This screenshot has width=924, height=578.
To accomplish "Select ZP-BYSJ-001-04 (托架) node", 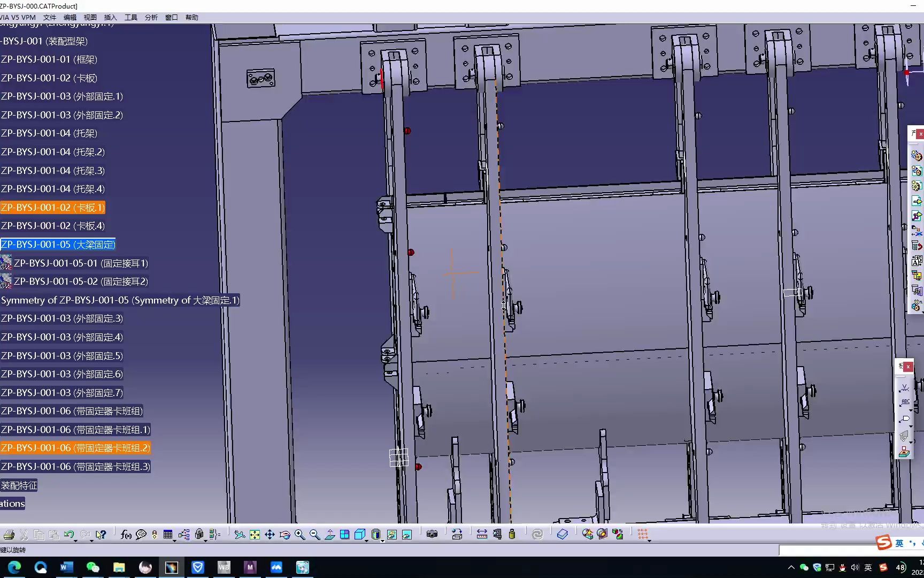I will tap(49, 133).
